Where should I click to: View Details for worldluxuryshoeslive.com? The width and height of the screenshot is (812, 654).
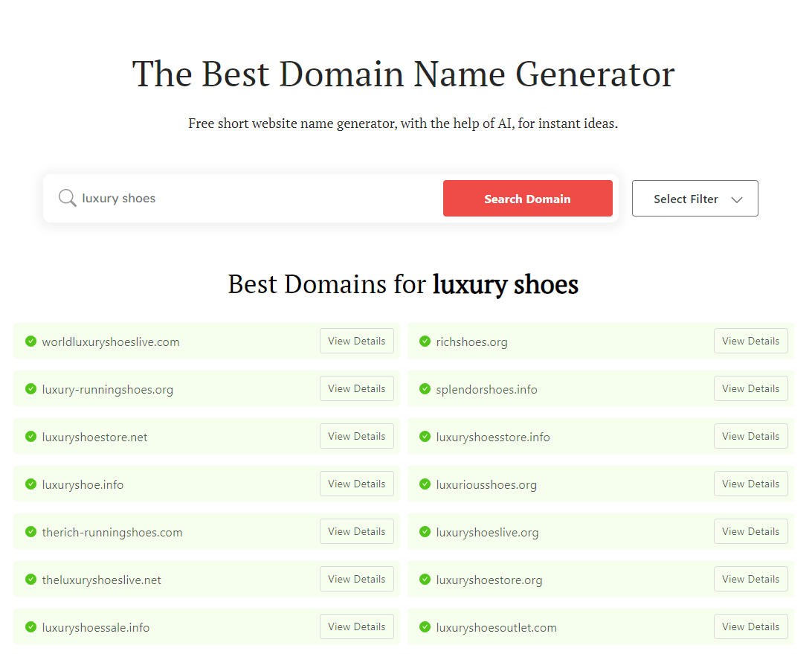pyautogui.click(x=357, y=341)
